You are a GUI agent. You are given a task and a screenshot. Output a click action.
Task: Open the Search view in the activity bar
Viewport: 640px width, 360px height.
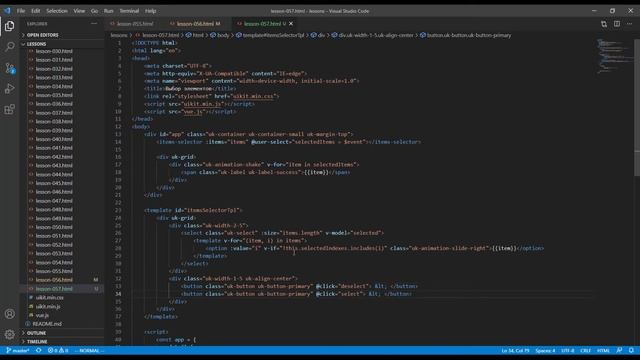[9, 47]
